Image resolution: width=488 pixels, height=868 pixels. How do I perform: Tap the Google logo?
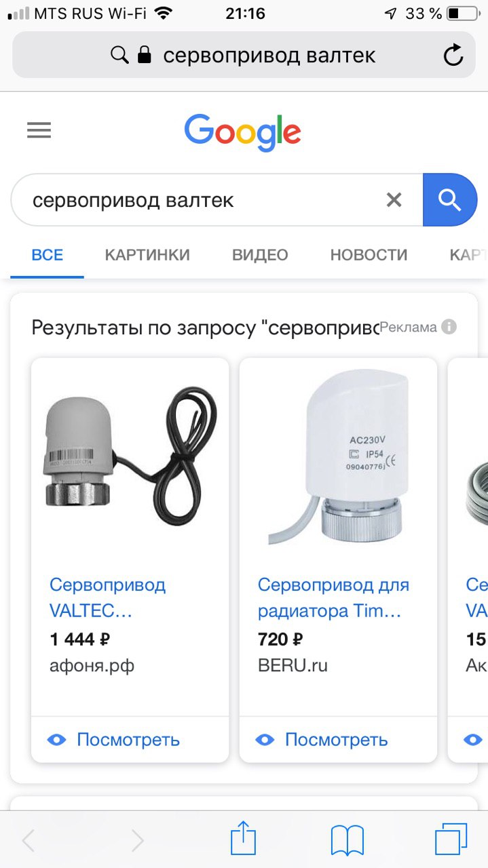[242, 132]
